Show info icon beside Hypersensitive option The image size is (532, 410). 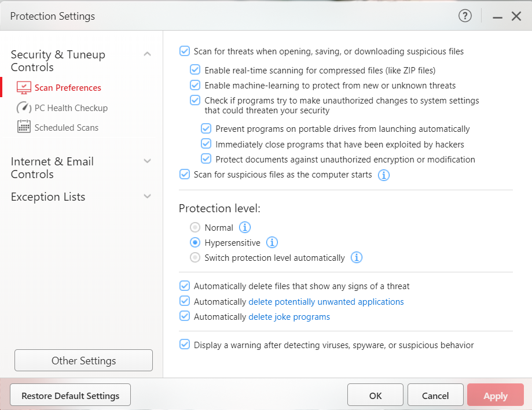click(x=273, y=242)
